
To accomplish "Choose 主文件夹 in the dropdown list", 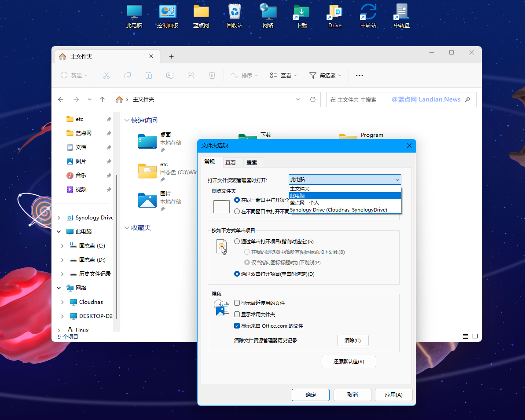I will pyautogui.click(x=345, y=189).
